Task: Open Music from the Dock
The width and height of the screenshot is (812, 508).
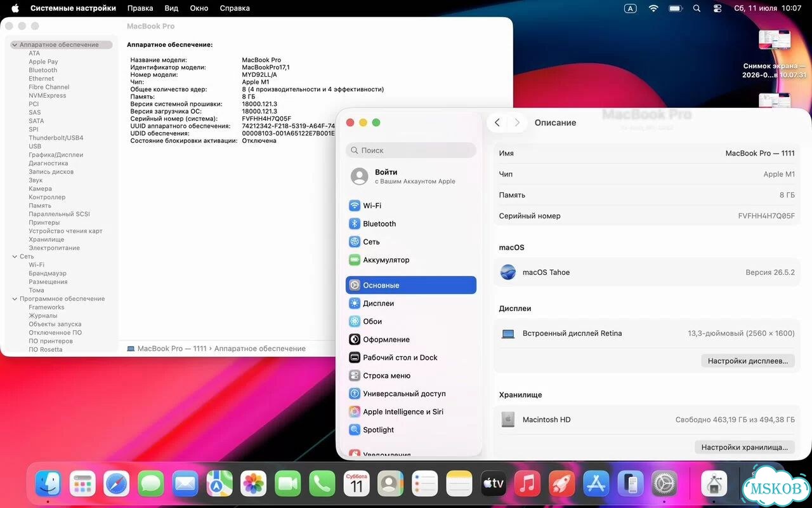Action: [528, 484]
